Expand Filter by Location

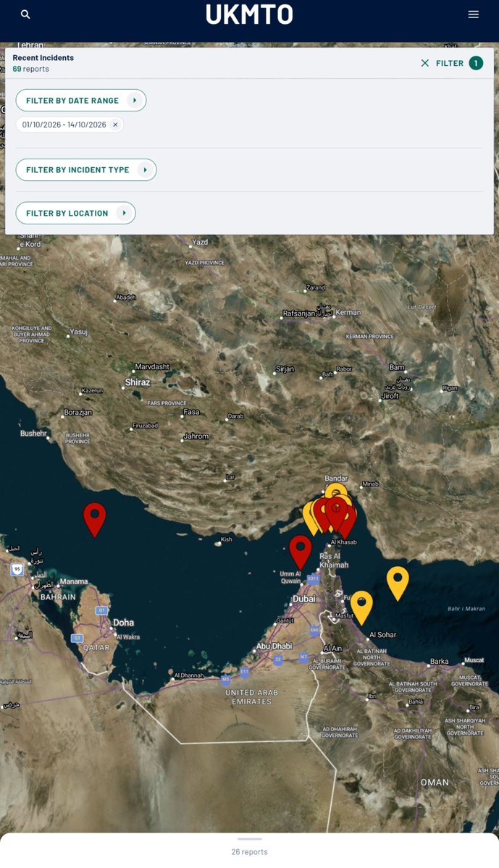(x=75, y=213)
